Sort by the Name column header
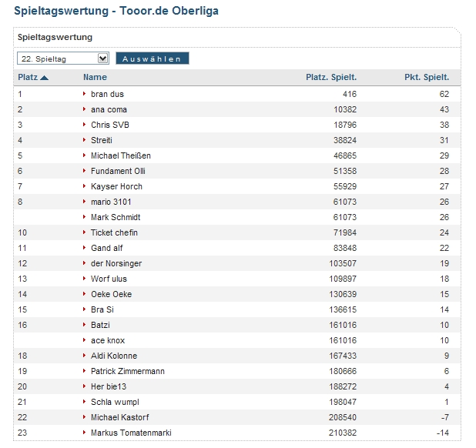Screen dimensions: 476x448 pos(95,77)
